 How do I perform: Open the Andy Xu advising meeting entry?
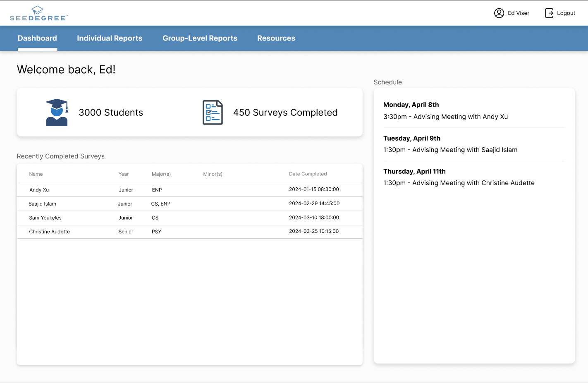pos(446,117)
